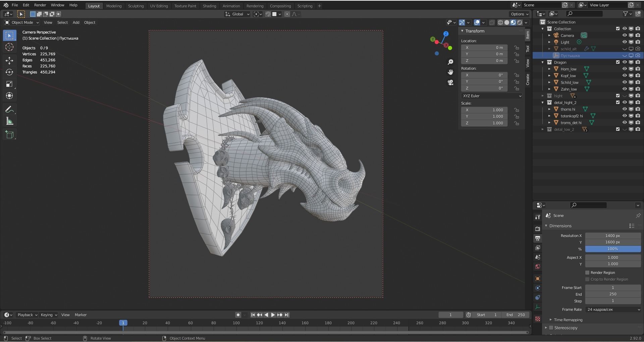This screenshot has width=644, height=342.
Task: Expand the detal_low_2 collection
Action: [x=543, y=129]
